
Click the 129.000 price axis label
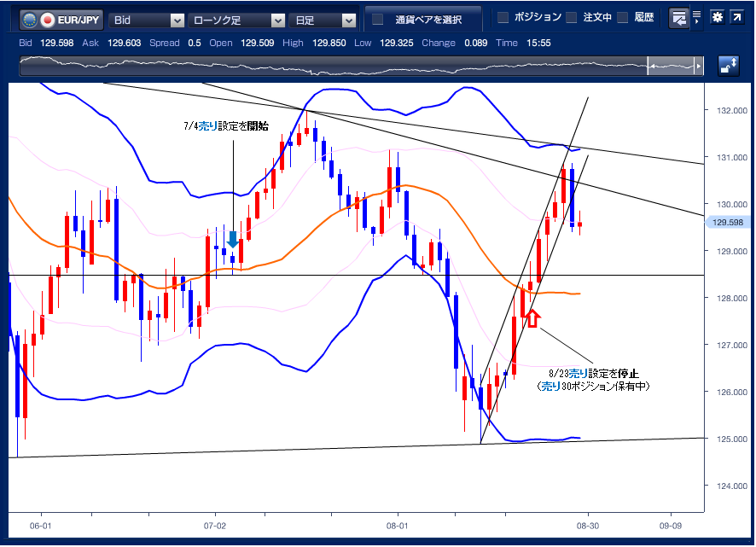731,251
